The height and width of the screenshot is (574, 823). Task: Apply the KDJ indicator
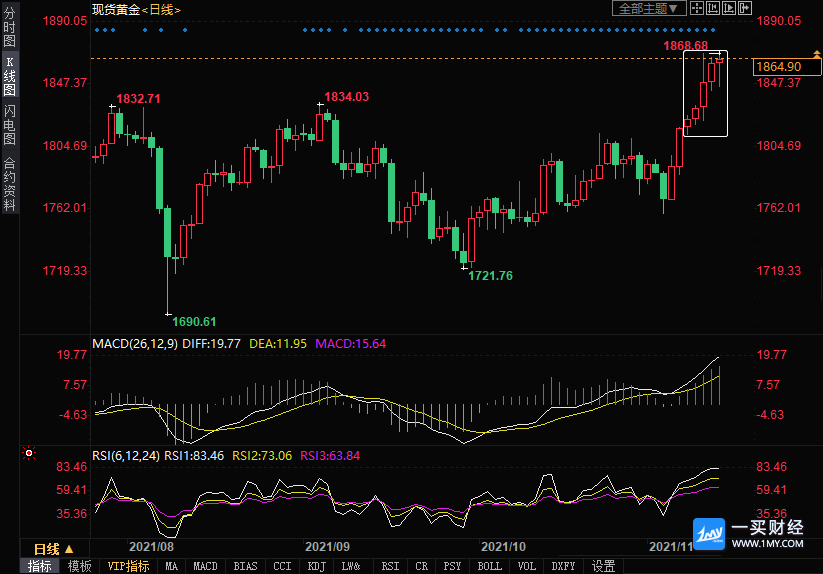316,566
